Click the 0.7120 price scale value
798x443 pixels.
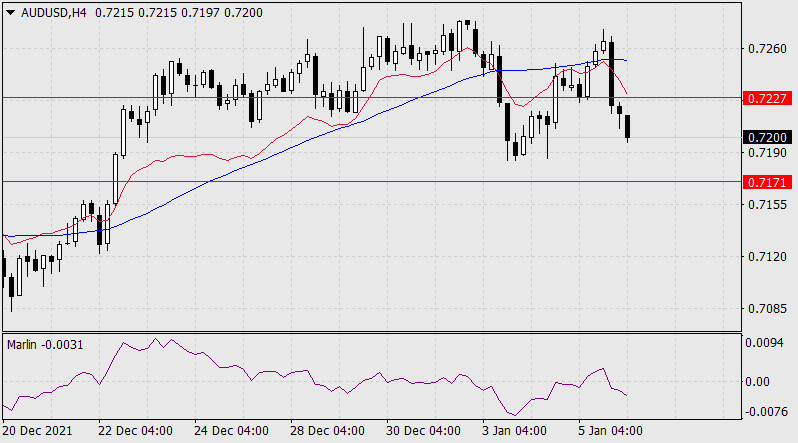(767, 257)
